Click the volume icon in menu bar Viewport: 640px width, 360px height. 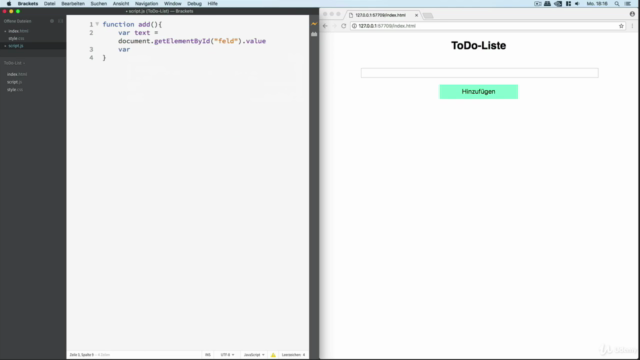point(577,4)
